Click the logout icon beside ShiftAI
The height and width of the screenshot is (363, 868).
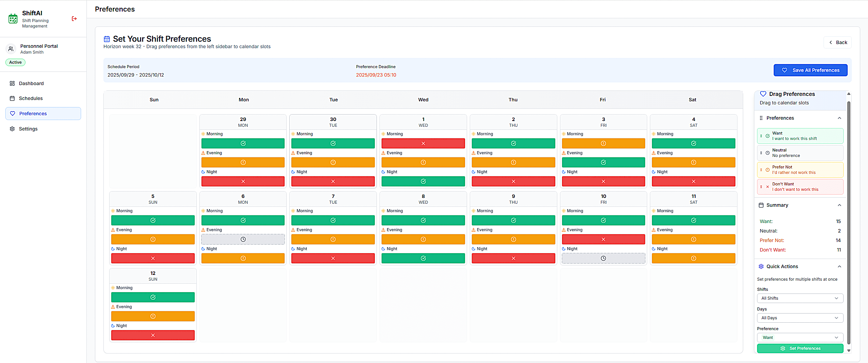pos(74,19)
